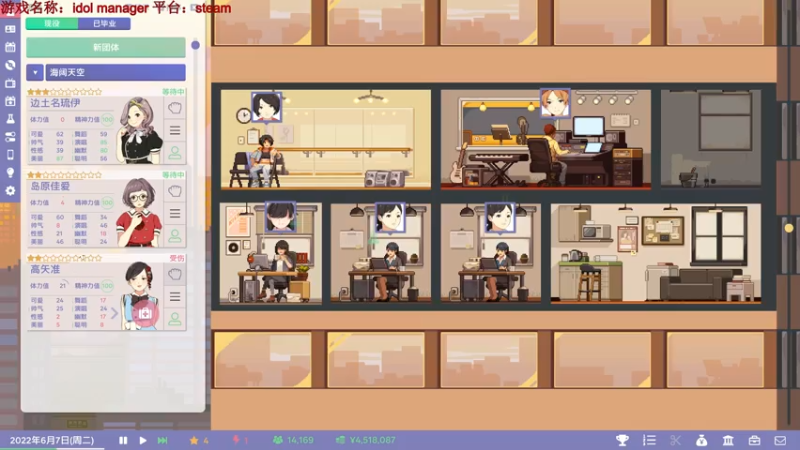
Task: Click 岛原佳爱 idol portrait image
Action: pyautogui.click(x=139, y=212)
